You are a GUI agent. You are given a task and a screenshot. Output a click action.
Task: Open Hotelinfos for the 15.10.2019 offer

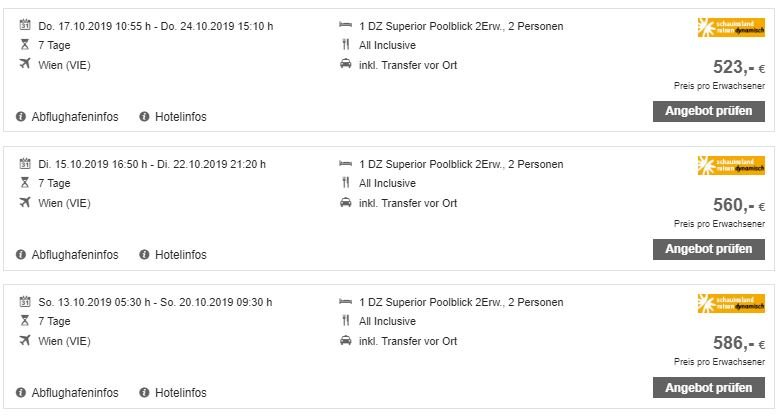[x=180, y=254]
